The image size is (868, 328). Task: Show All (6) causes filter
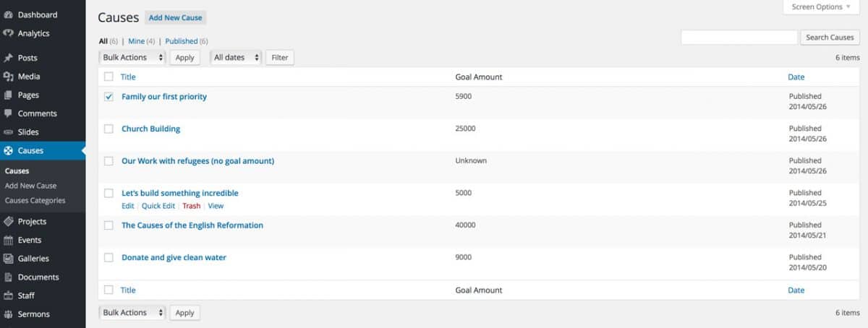tap(109, 41)
